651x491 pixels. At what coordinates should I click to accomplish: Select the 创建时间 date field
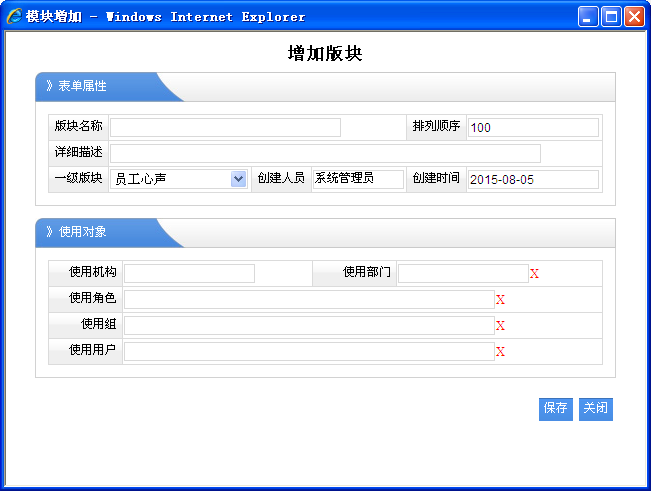(x=532, y=179)
